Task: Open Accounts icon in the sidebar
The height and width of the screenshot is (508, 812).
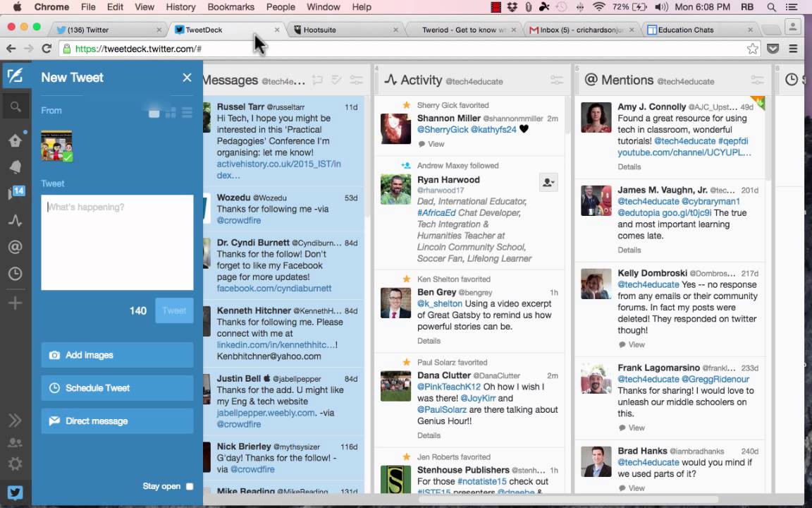Action: click(x=15, y=442)
